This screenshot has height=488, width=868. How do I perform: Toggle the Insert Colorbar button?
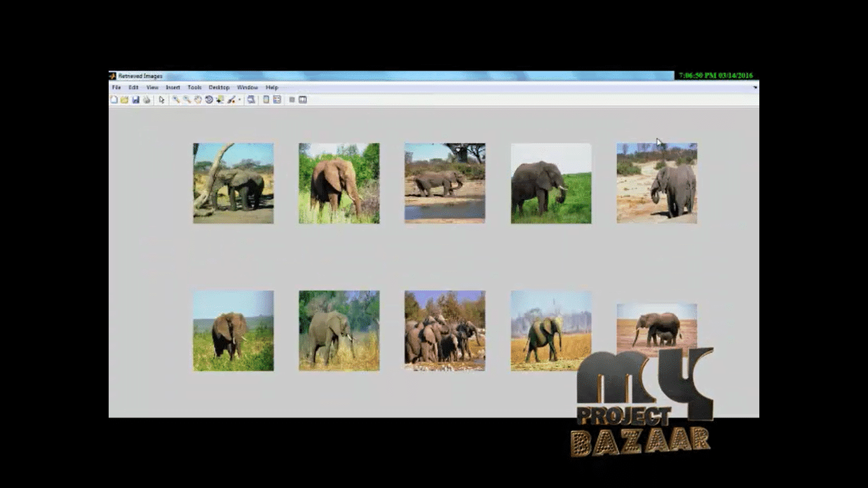tap(266, 100)
